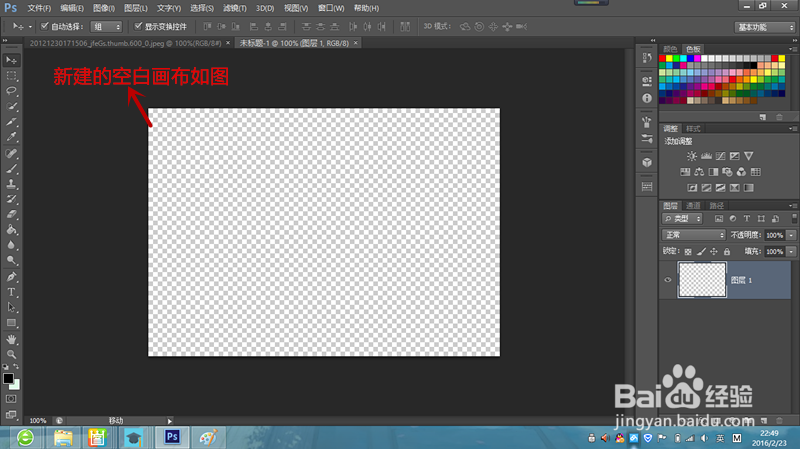Toggle lock all for layer
Viewport: 800px width, 449px height.
coord(727,251)
